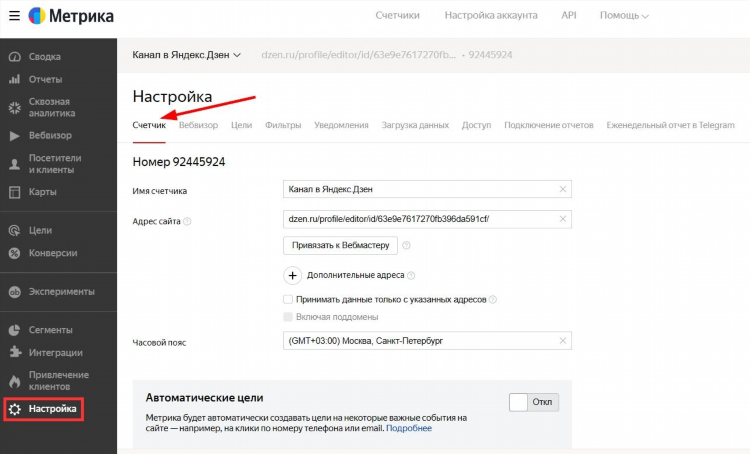Click the Метрика logo
This screenshot has width=750, height=454.
click(x=71, y=16)
